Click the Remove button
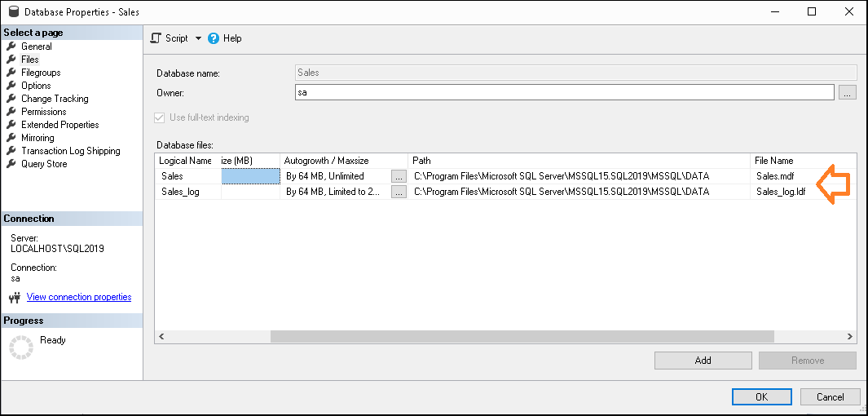The image size is (868, 416). click(x=808, y=361)
